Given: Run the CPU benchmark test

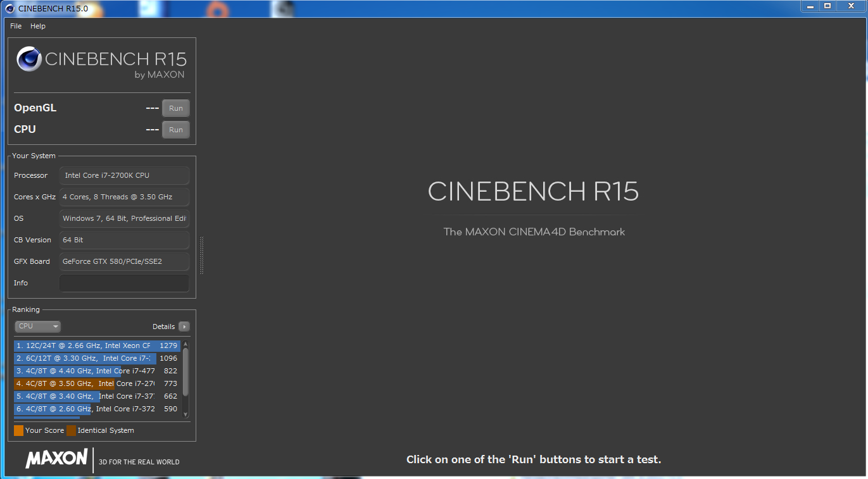Looking at the screenshot, I should [176, 130].
